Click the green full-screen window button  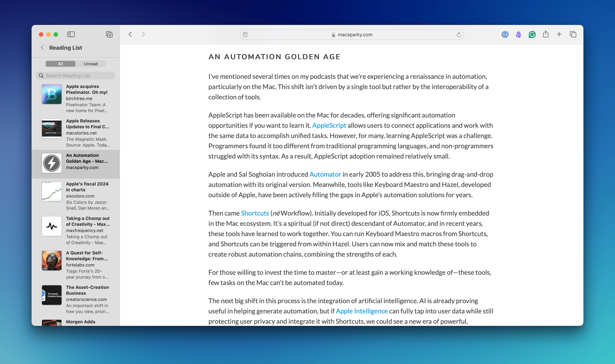click(x=56, y=34)
